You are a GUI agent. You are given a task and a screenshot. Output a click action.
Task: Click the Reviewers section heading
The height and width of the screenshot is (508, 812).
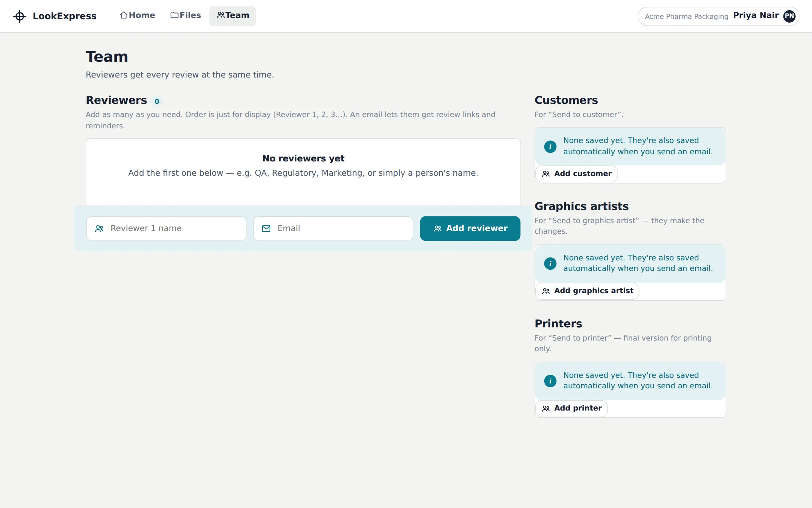tap(117, 100)
